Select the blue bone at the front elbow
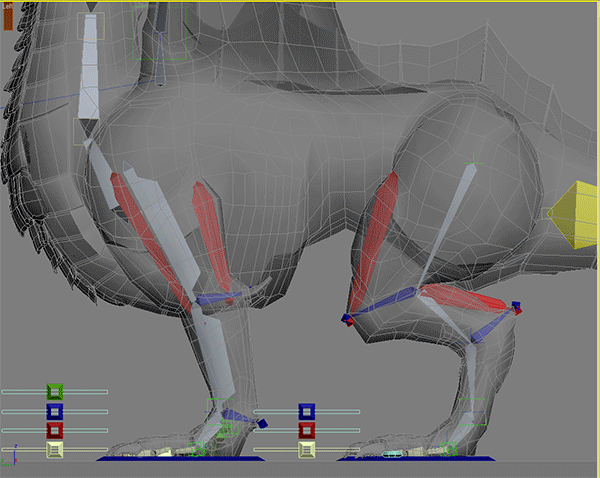 coord(219,298)
